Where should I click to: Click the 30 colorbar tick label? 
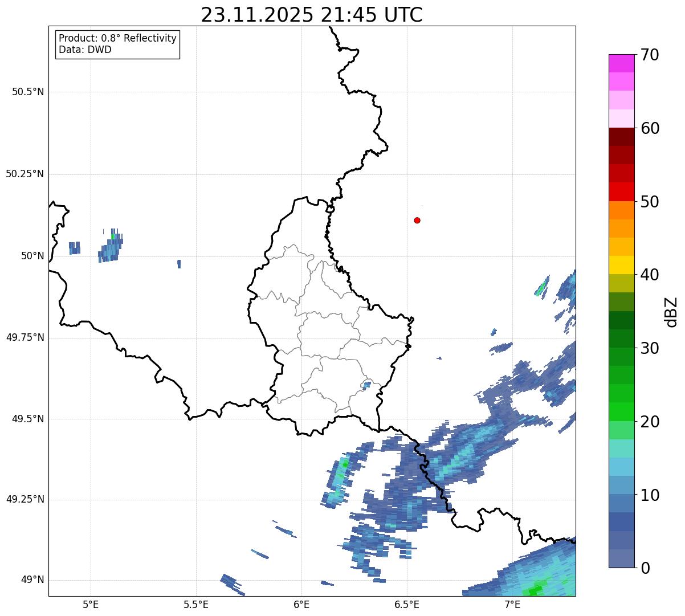650,348
